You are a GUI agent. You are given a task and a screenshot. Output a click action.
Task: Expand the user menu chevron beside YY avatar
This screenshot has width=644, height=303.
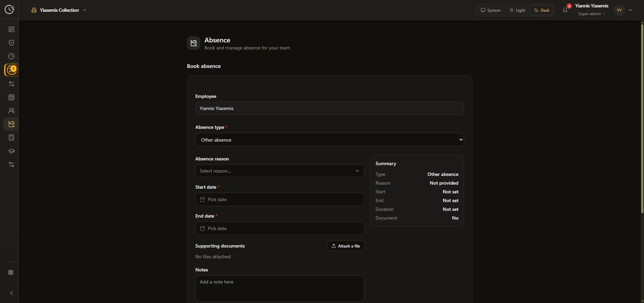tap(630, 10)
